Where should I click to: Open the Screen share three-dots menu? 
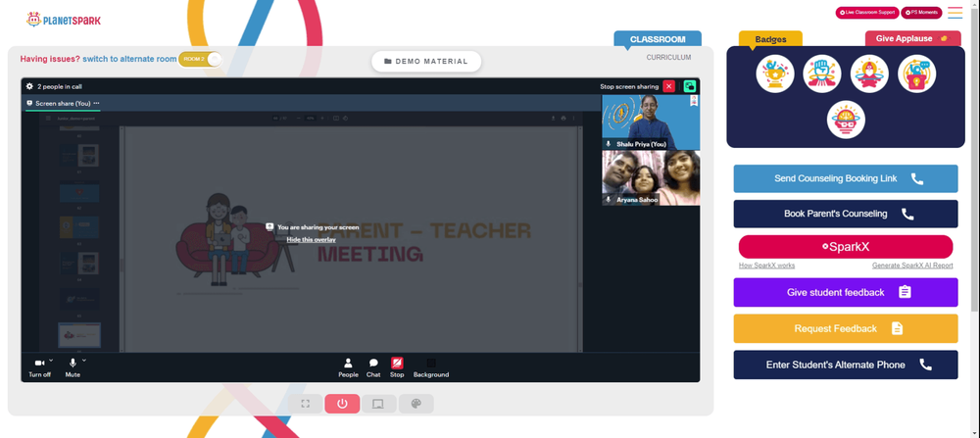(x=96, y=103)
